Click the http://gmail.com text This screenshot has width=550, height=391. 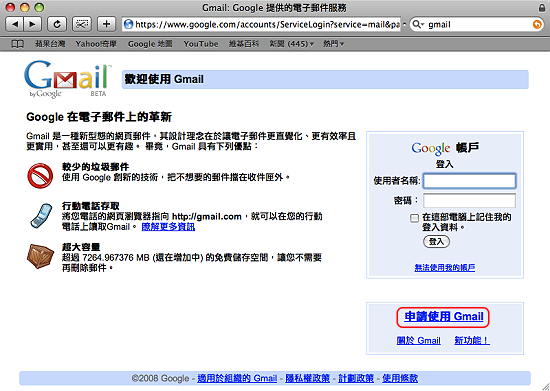(207, 216)
